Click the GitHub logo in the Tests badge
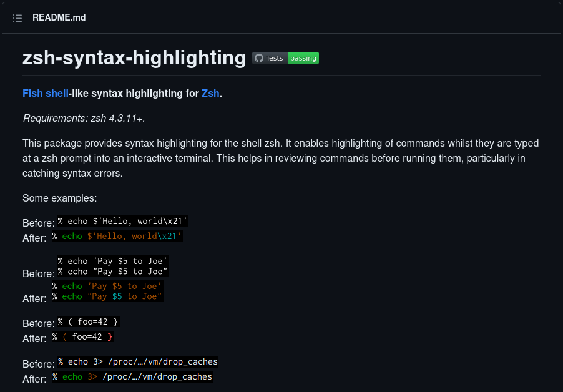This screenshot has width=563, height=392. coord(259,58)
